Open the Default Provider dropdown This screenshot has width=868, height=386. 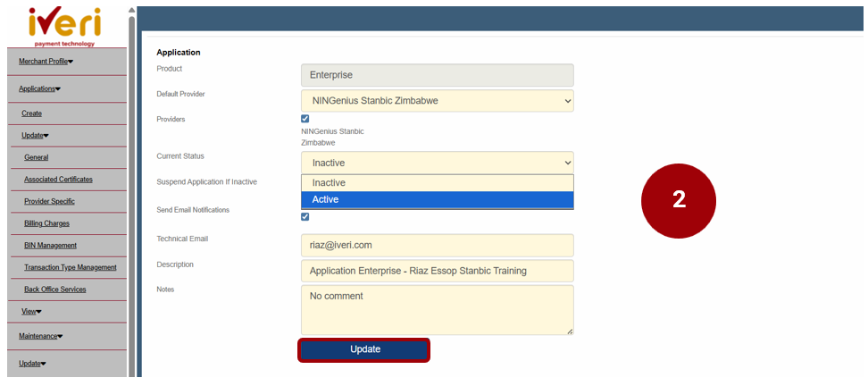438,101
